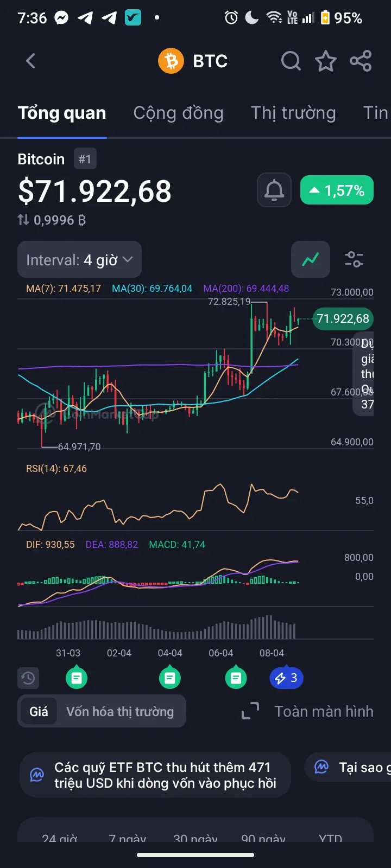Tap the 64.971,70 low marker

pos(79,447)
